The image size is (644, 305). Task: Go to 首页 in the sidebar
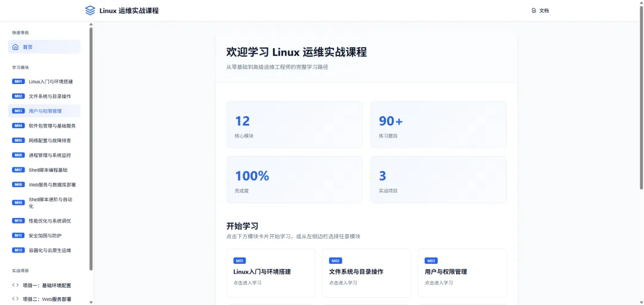[x=44, y=47]
